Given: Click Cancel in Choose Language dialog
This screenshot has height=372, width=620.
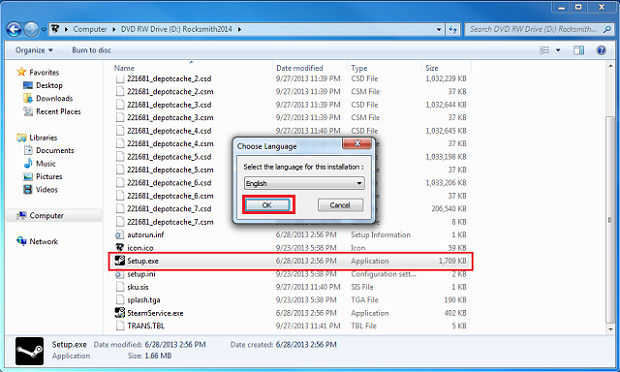Looking at the screenshot, I should click(x=340, y=205).
